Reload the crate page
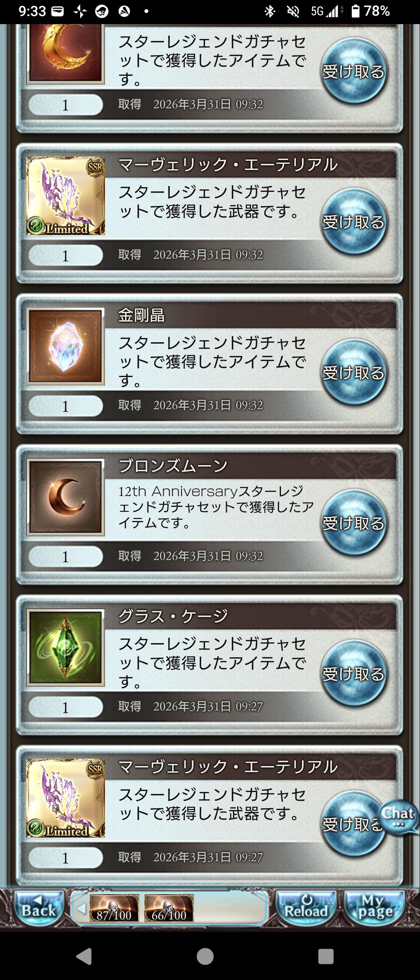Image resolution: width=420 pixels, height=980 pixels. pyautogui.click(x=306, y=908)
